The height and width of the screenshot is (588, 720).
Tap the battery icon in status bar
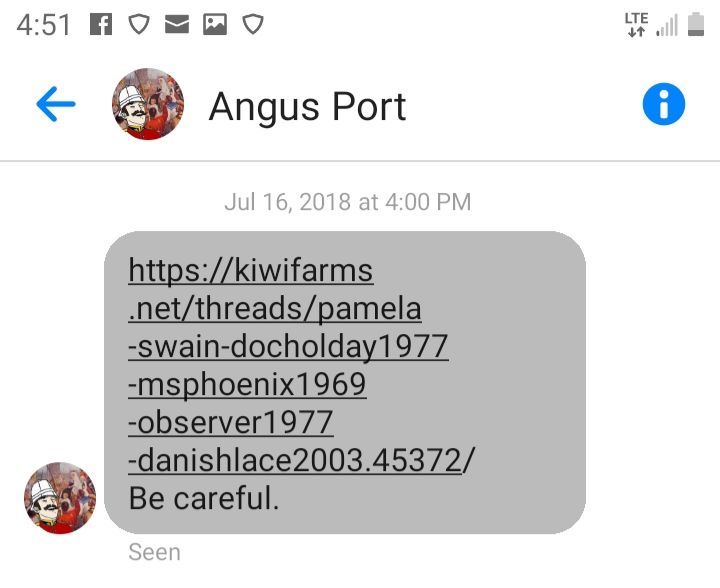pos(696,24)
